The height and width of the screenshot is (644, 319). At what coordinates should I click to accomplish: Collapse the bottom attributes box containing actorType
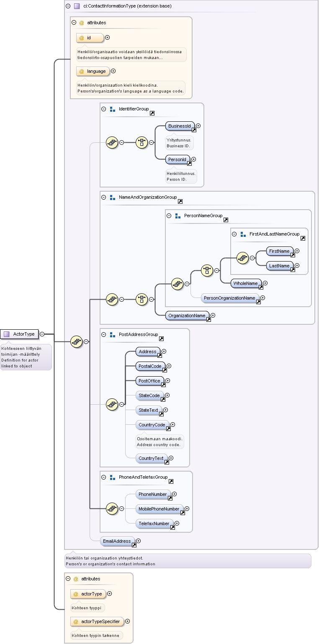coord(68,579)
